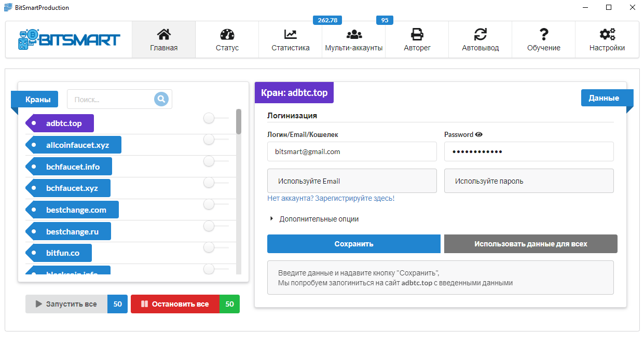
Task: Click the people icon of Мульти-аккаунты
Action: 354,35
